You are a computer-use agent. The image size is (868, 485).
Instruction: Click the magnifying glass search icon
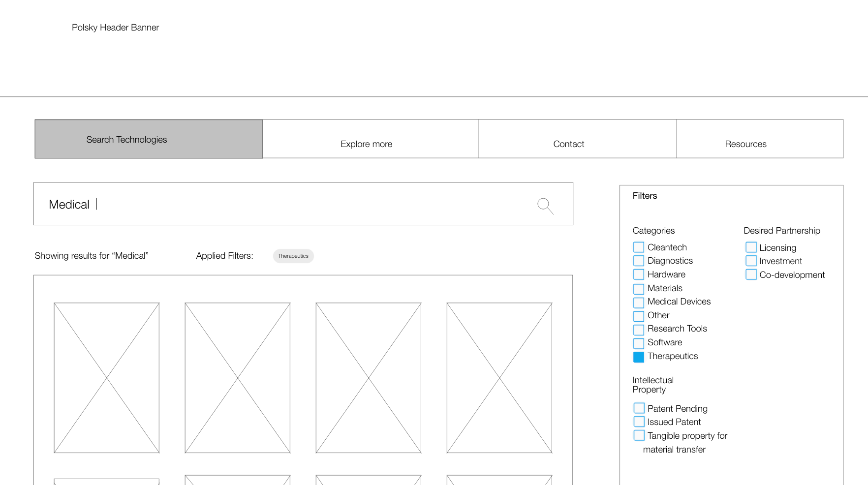[x=545, y=206]
